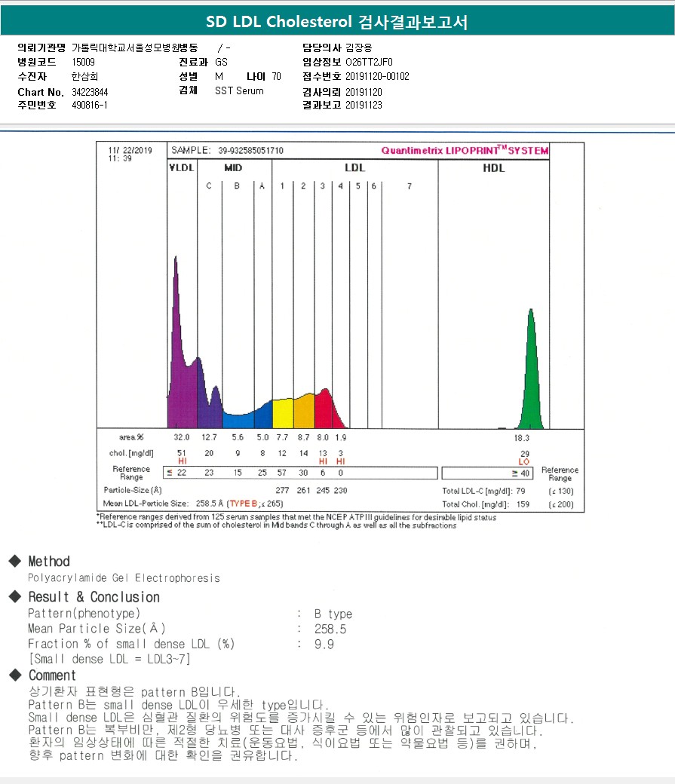Image resolution: width=675 pixels, height=784 pixels.
Task: Click the clinical info code 'O26TT2JF0'
Action: click(369, 62)
